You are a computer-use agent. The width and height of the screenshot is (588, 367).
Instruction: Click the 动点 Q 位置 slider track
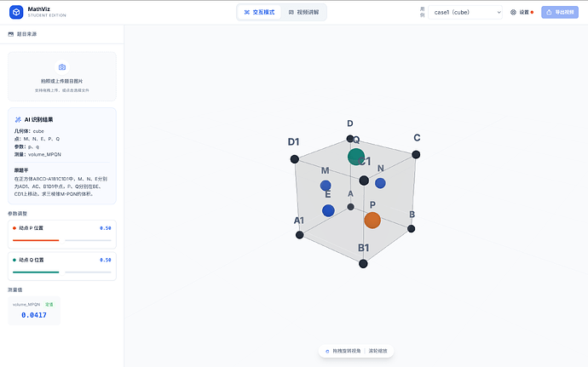point(61,272)
